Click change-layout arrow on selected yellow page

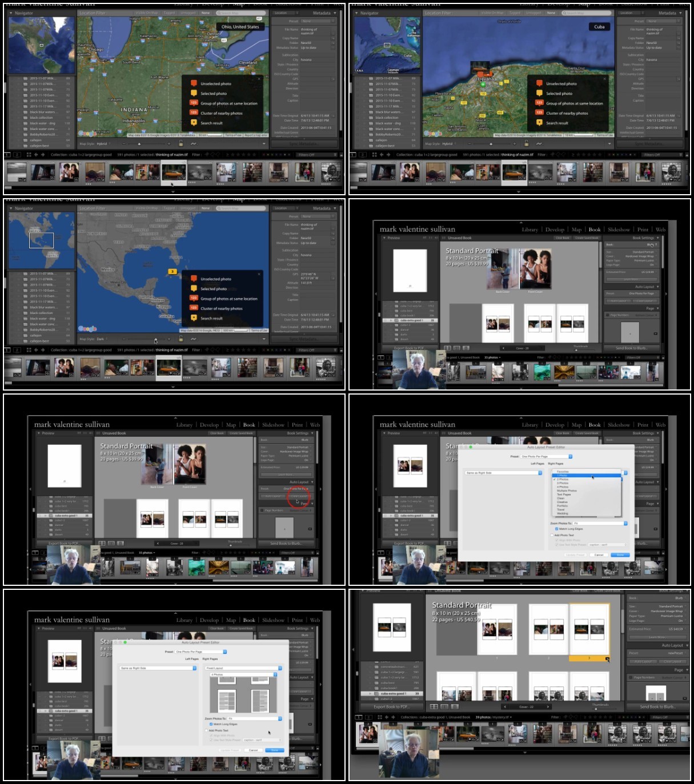tap(607, 659)
